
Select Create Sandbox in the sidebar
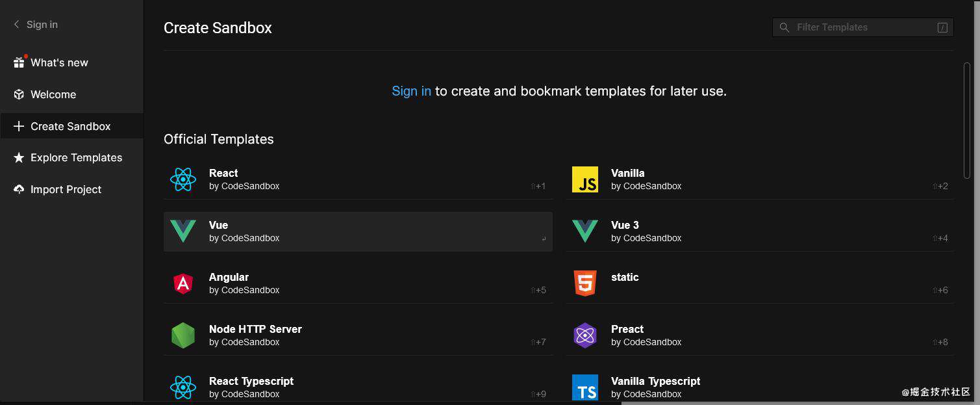click(71, 126)
